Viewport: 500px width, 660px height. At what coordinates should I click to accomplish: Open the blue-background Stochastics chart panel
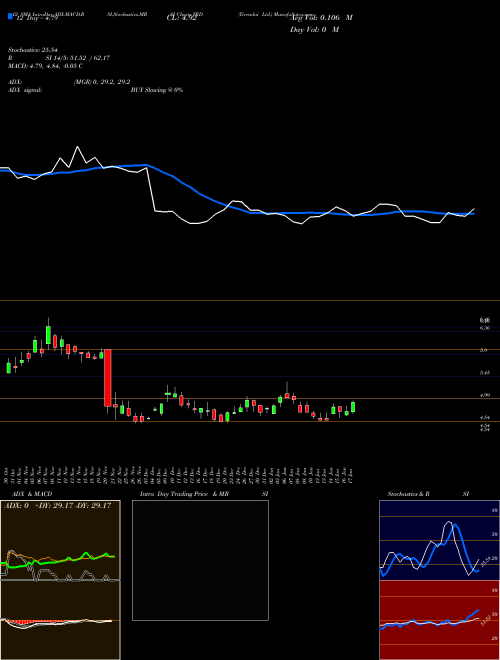439,540
